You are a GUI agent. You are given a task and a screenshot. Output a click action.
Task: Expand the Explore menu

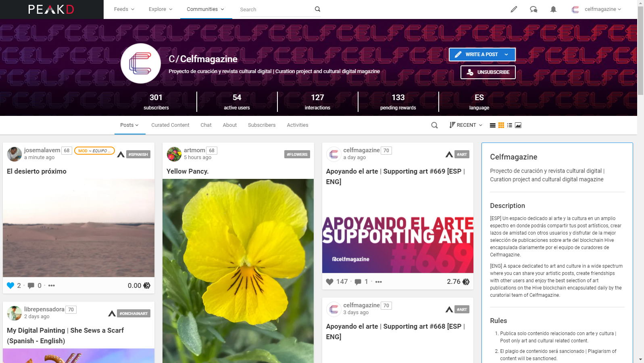click(160, 9)
